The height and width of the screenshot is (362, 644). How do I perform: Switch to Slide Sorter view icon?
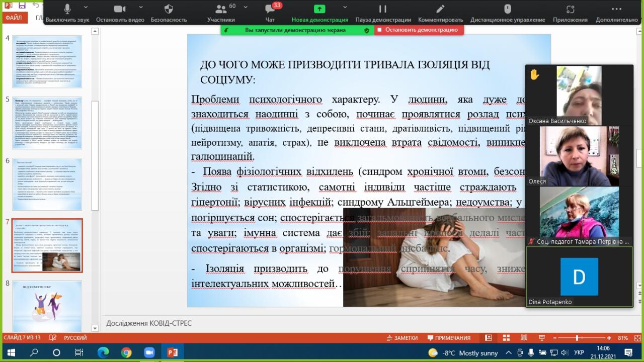(x=506, y=338)
